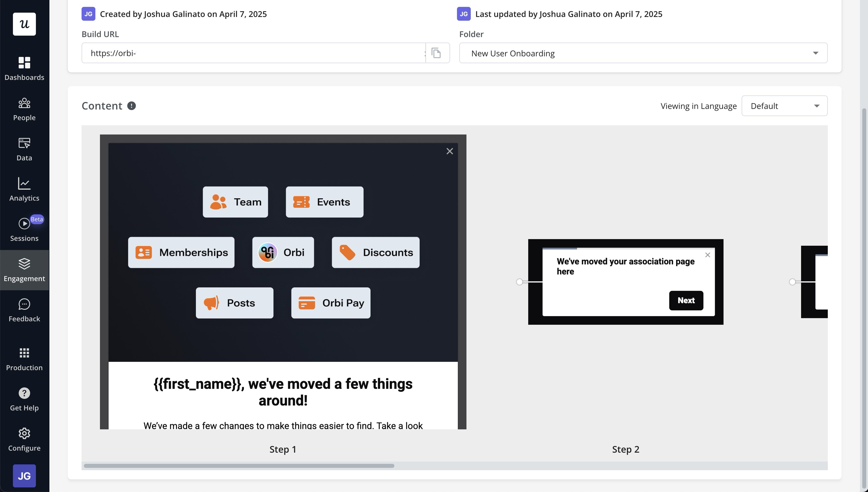Click the Team tile in preview
This screenshot has height=492, width=868.
coord(236,202)
